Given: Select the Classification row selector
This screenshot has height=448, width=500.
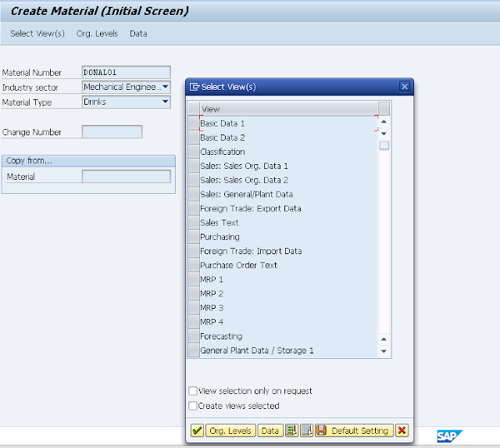Looking at the screenshot, I should [x=194, y=152].
